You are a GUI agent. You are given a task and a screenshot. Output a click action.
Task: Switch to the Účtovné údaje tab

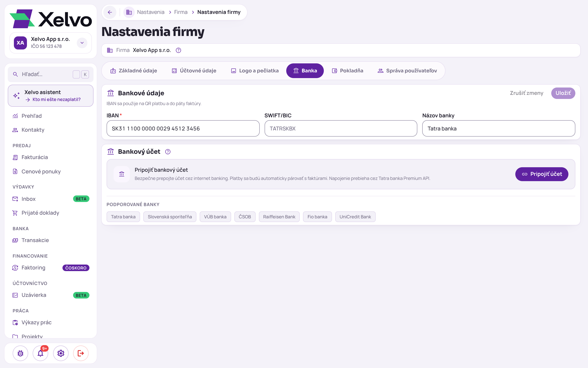click(x=194, y=71)
